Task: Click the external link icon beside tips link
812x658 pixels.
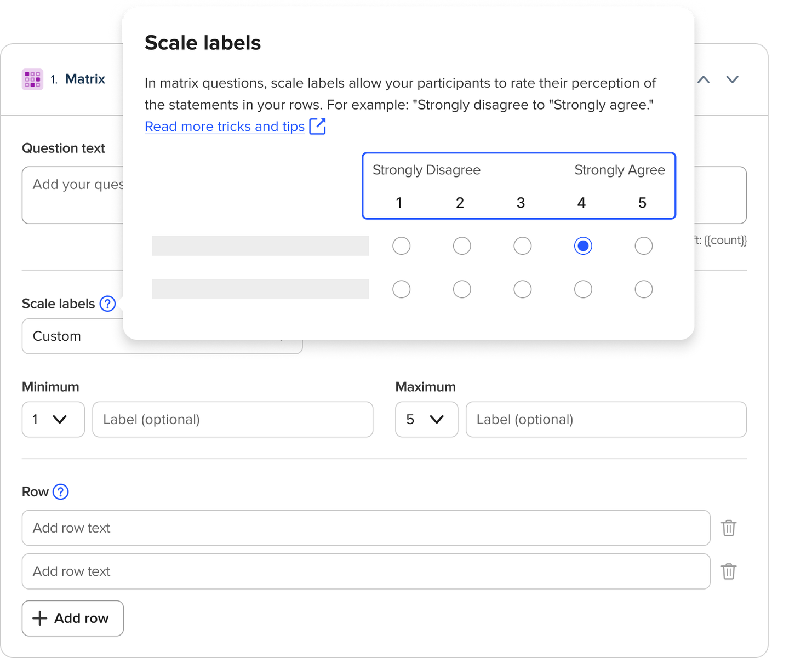Action: [317, 127]
